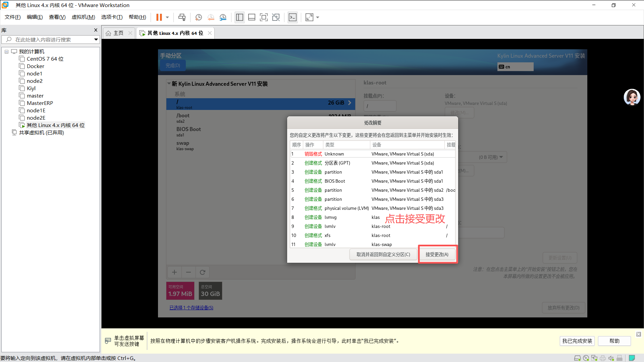This screenshot has height=362, width=644.
Task: Toggle the library panel visibility
Action: [239, 17]
